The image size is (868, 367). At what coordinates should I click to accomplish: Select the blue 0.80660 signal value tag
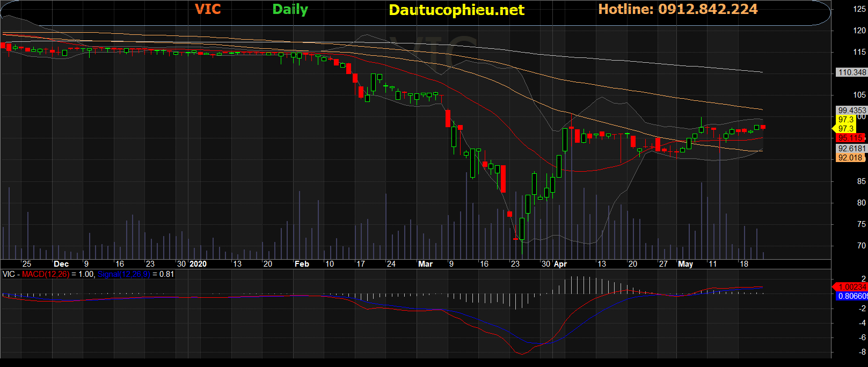click(851, 296)
